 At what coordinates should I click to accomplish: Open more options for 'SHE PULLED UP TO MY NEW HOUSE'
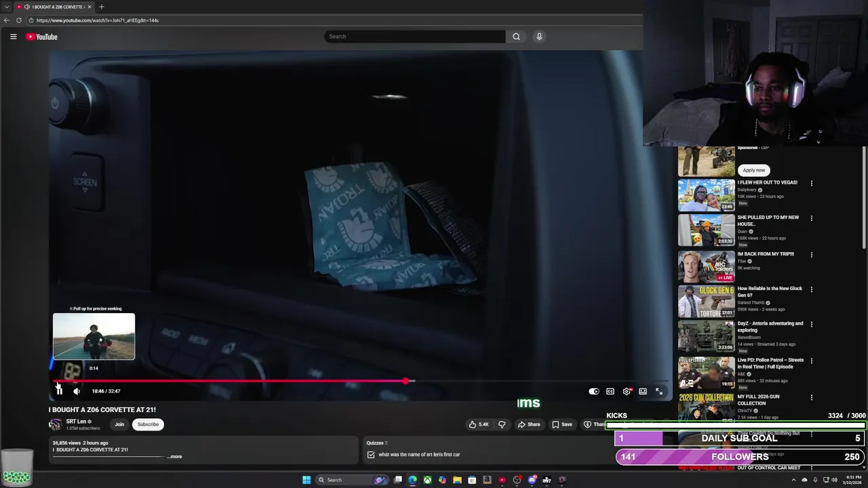pyautogui.click(x=811, y=218)
